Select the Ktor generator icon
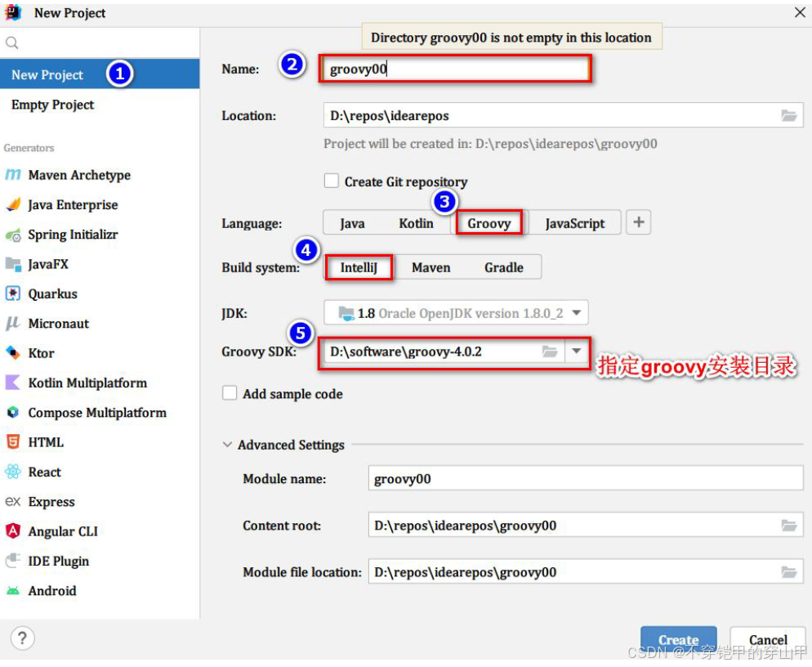Screen dimensions: 812x667 click(13, 353)
